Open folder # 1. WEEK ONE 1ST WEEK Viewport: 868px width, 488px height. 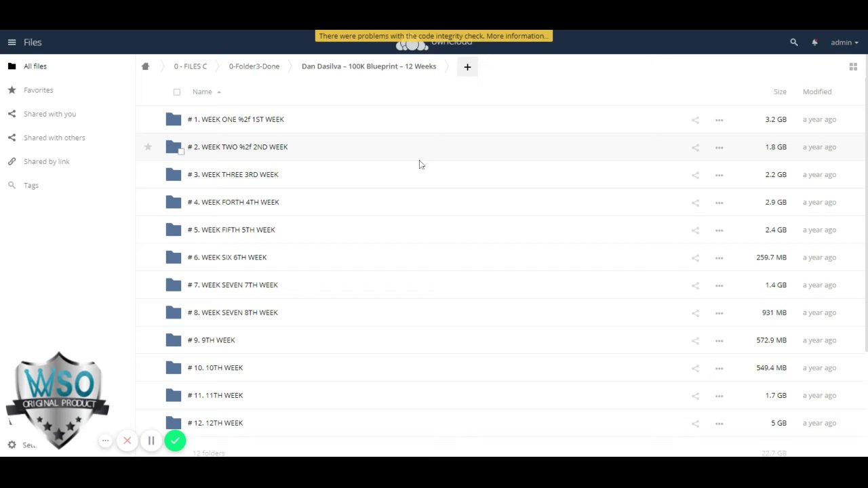pyautogui.click(x=235, y=119)
